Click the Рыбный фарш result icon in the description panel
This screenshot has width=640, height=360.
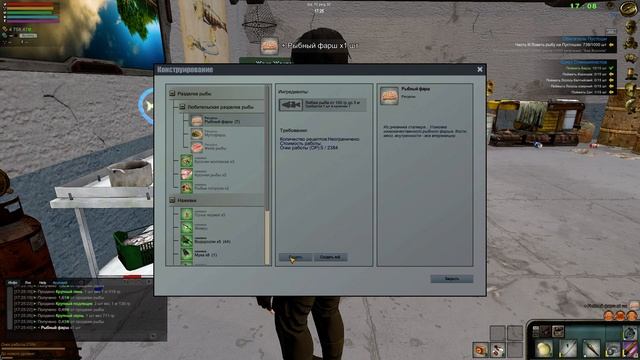(389, 96)
